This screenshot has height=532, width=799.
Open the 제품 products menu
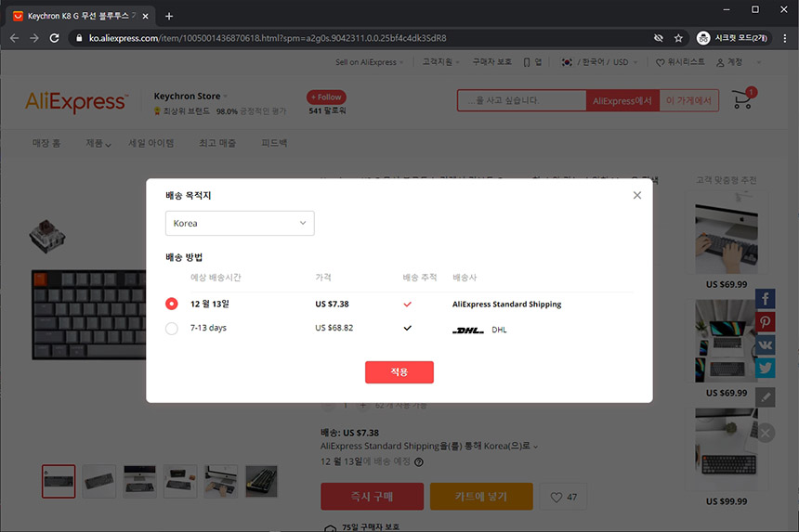coord(98,143)
